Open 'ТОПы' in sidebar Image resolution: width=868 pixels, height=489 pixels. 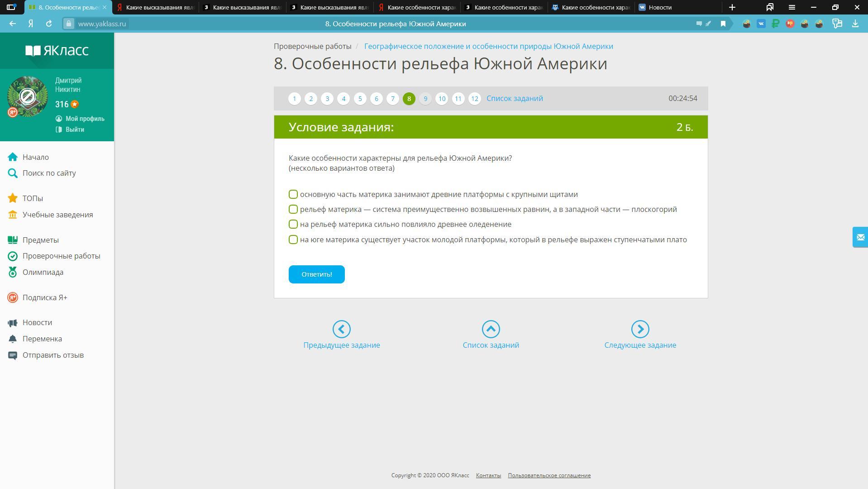click(x=25, y=198)
